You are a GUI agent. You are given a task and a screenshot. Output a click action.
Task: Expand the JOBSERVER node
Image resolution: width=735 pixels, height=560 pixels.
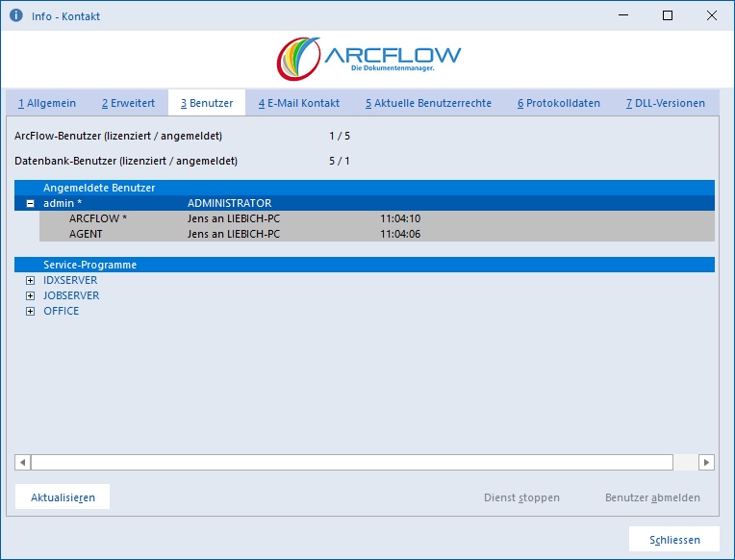click(x=30, y=296)
